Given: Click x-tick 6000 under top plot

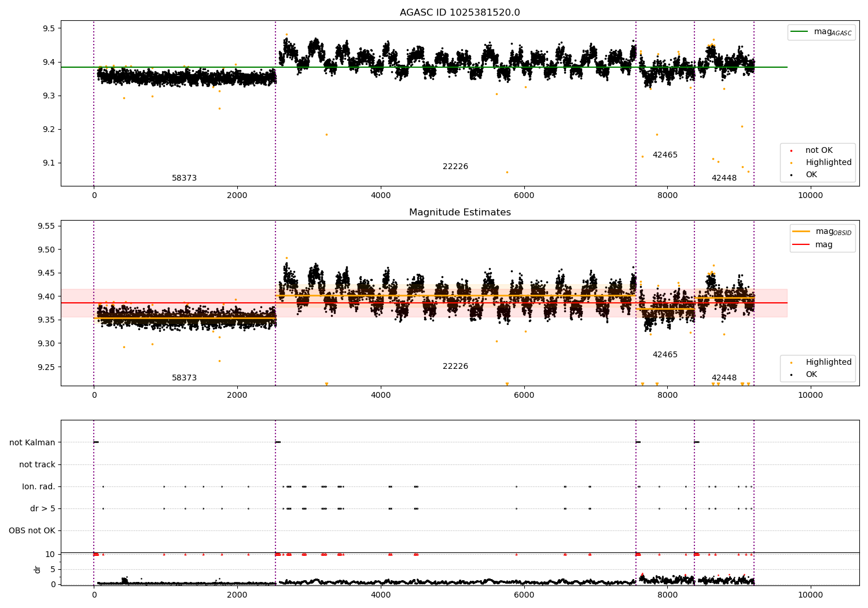Looking at the screenshot, I should tap(524, 196).
